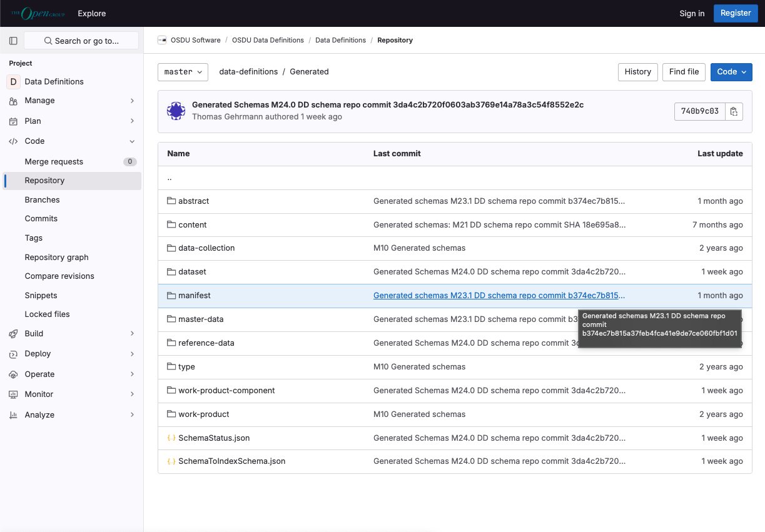This screenshot has height=532, width=765.
Task: Go to parent directory row
Action: click(455, 178)
